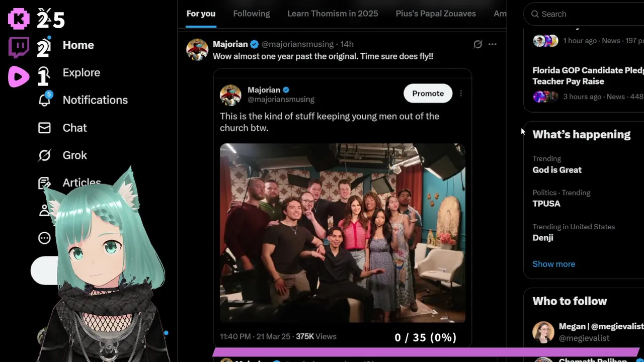Open Notifications via the bell icon

coord(45,100)
